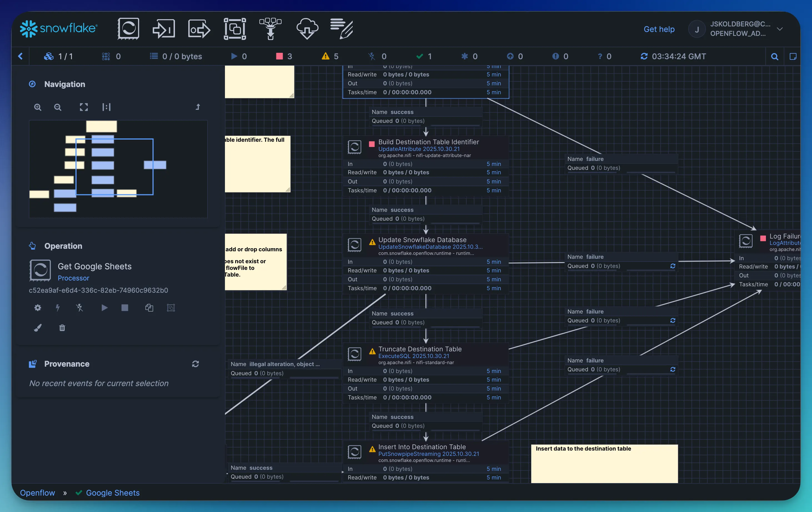Collapse the Operation panel header
Viewport: 812px width, 512px height.
tap(63, 246)
